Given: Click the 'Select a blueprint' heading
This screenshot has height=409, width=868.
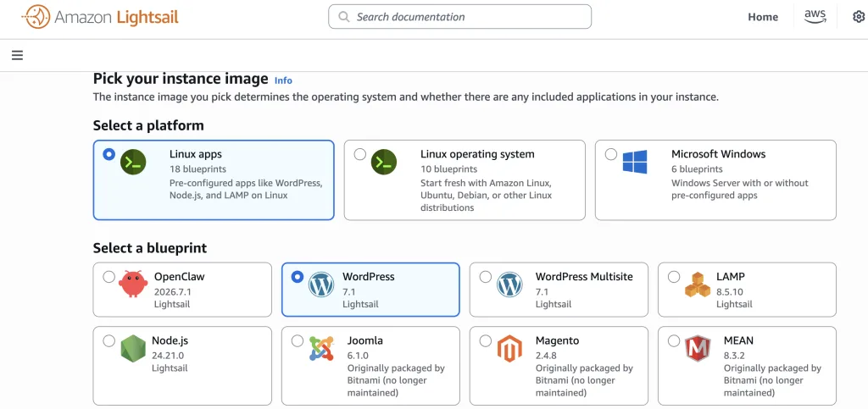Looking at the screenshot, I should tap(149, 248).
